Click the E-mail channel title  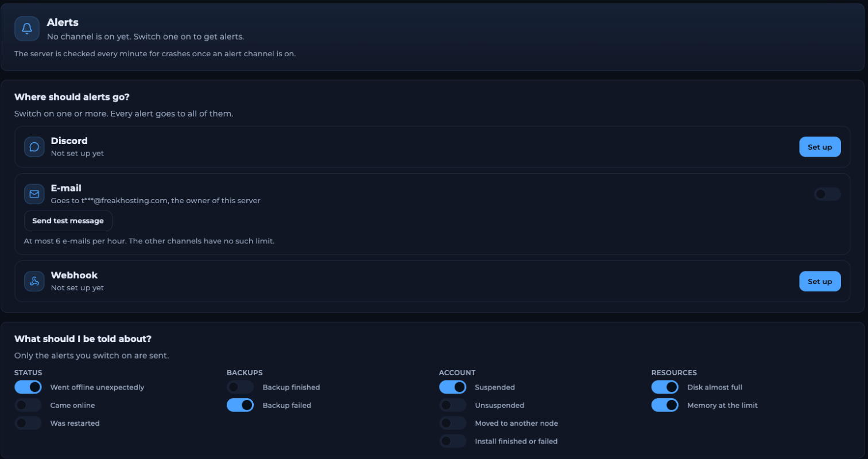click(x=66, y=188)
